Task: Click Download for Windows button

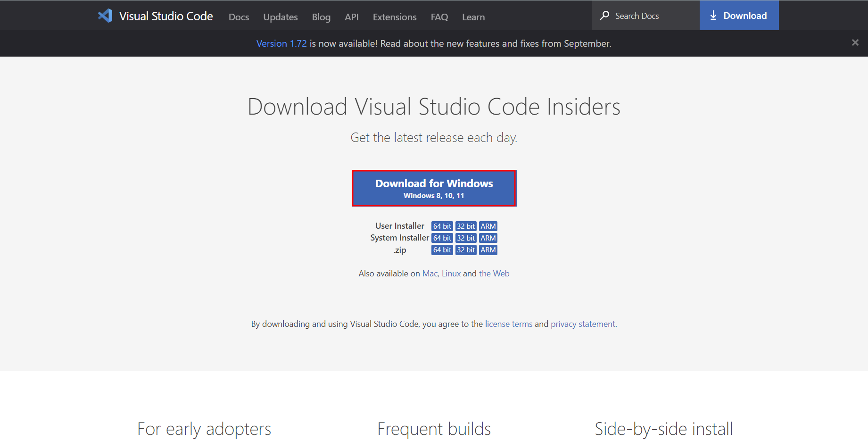Action: point(434,188)
